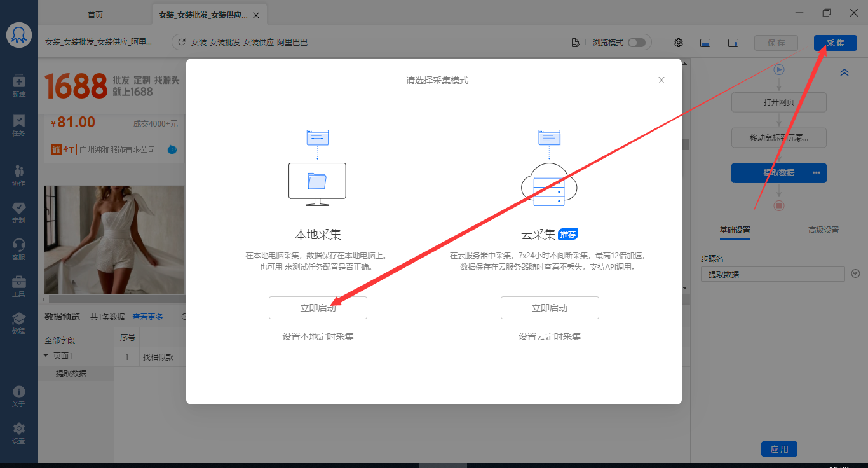Close the 女装_女装批发 tab
This screenshot has height=468, width=868.
(x=255, y=15)
